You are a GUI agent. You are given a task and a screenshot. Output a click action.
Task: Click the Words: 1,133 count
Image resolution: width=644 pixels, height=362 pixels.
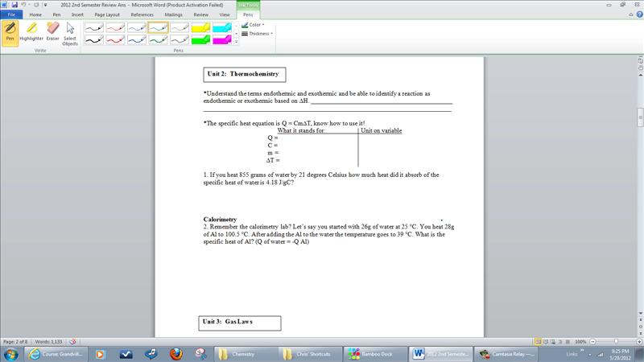[x=48, y=341]
